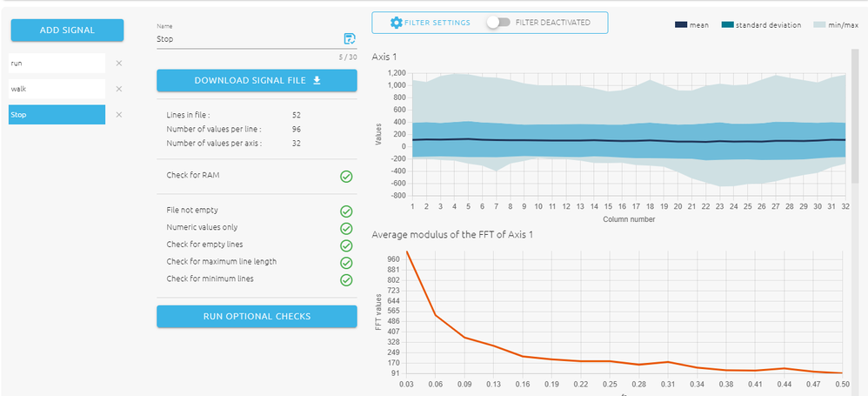Click the vertical scrollbar thumb of charts
Image resolution: width=868 pixels, height=396 pixels.
(x=855, y=117)
